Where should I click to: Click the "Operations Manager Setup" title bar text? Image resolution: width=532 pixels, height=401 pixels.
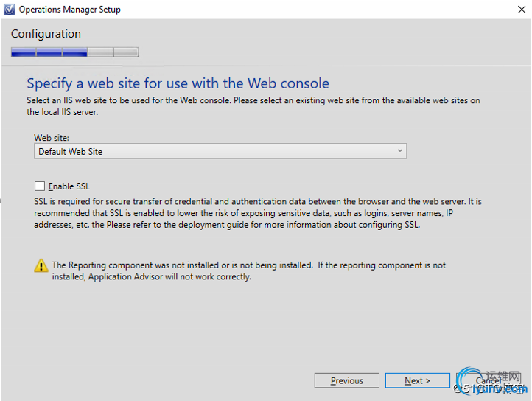(x=69, y=10)
